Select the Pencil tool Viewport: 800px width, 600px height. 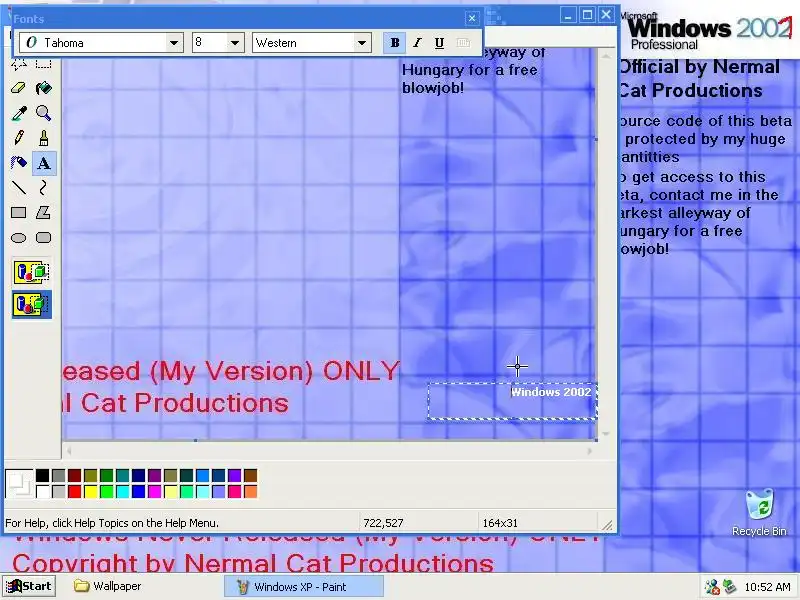(x=19, y=138)
